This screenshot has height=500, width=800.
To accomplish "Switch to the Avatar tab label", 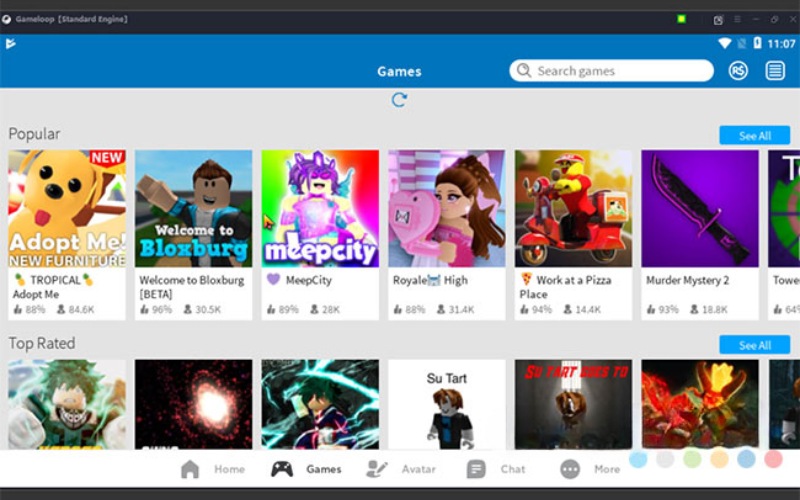I will point(418,469).
